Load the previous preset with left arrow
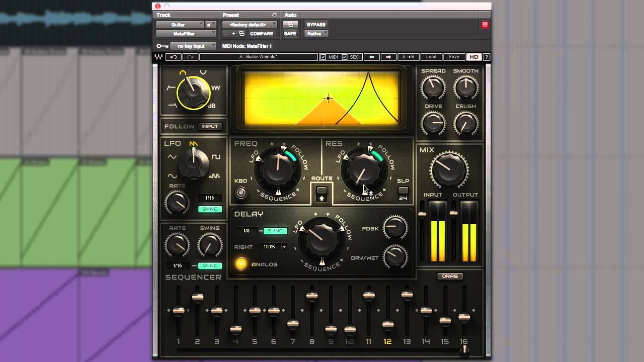This screenshot has width=644, height=362. click(372, 57)
